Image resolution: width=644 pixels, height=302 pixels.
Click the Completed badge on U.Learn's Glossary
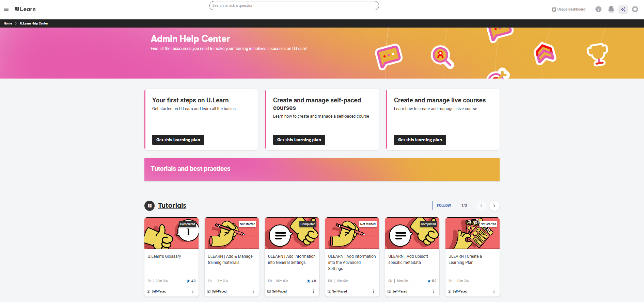tap(188, 224)
